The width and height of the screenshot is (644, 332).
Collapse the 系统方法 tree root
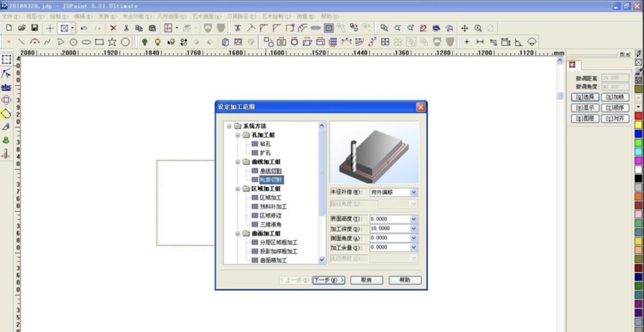pyautogui.click(x=229, y=126)
